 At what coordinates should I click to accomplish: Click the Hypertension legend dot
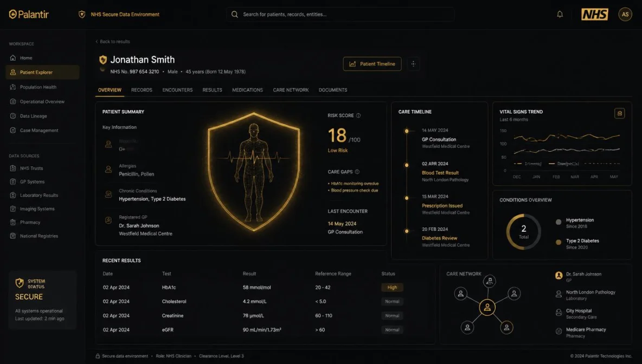[x=558, y=222]
